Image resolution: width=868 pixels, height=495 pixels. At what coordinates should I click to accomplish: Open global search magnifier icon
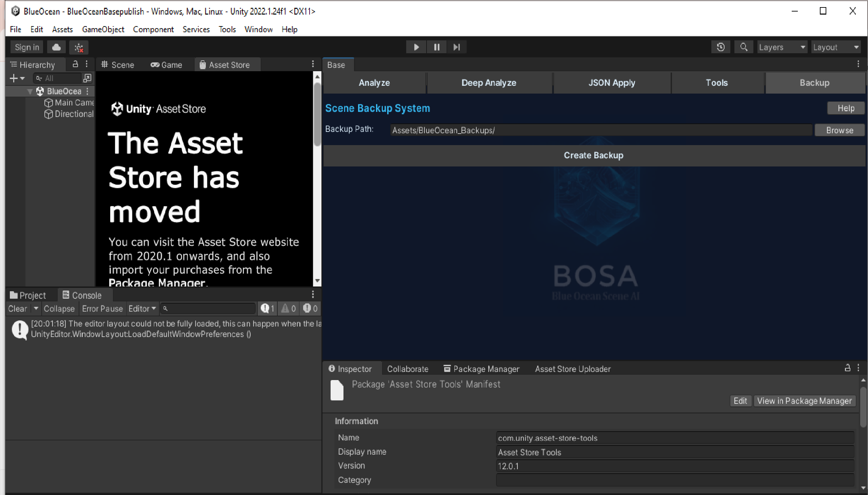(x=744, y=47)
